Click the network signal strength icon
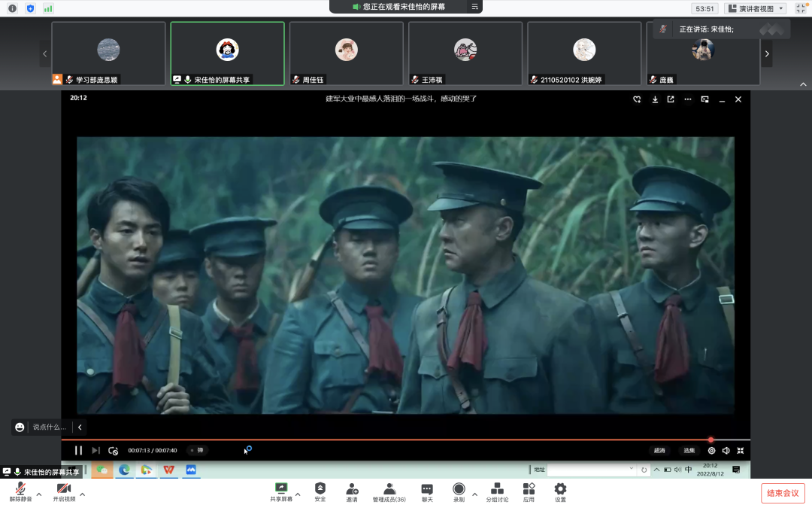The height and width of the screenshot is (508, 812). (x=48, y=8)
